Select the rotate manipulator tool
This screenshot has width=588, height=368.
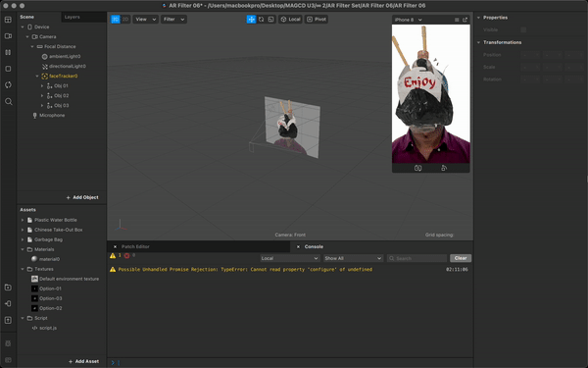click(x=261, y=20)
